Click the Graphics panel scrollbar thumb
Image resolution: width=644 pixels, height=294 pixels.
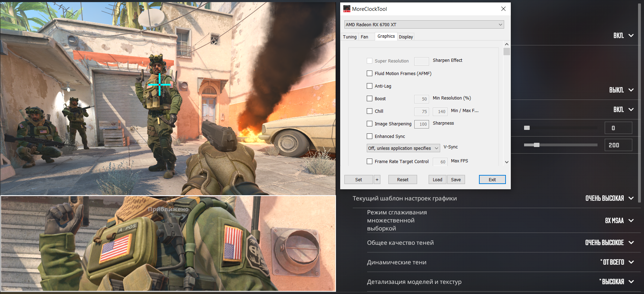(x=507, y=52)
